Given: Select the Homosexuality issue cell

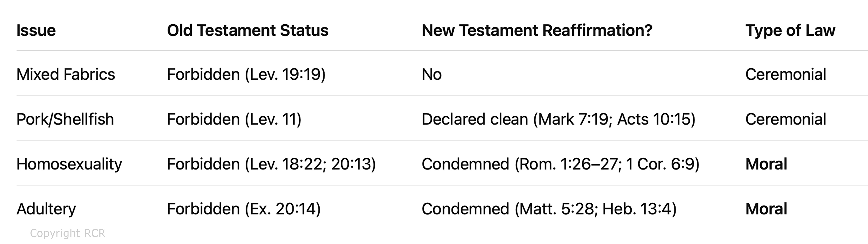Looking at the screenshot, I should click(x=69, y=164).
